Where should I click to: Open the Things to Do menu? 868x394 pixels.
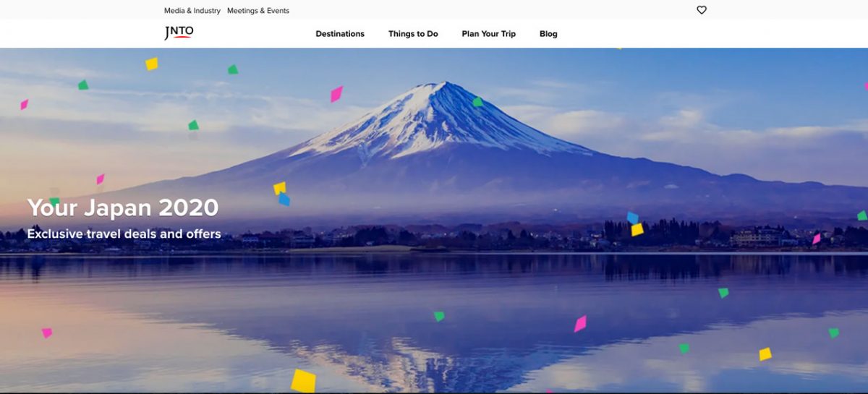click(413, 34)
